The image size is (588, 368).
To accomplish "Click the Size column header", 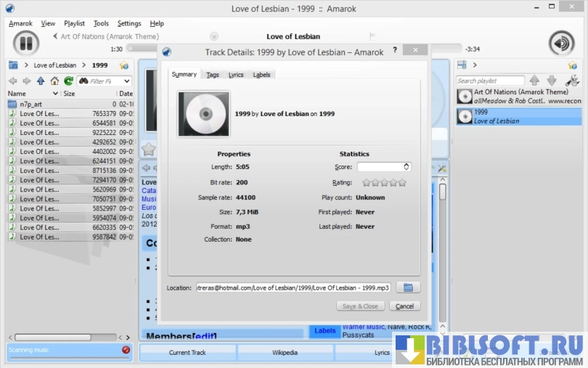I will 69,94.
